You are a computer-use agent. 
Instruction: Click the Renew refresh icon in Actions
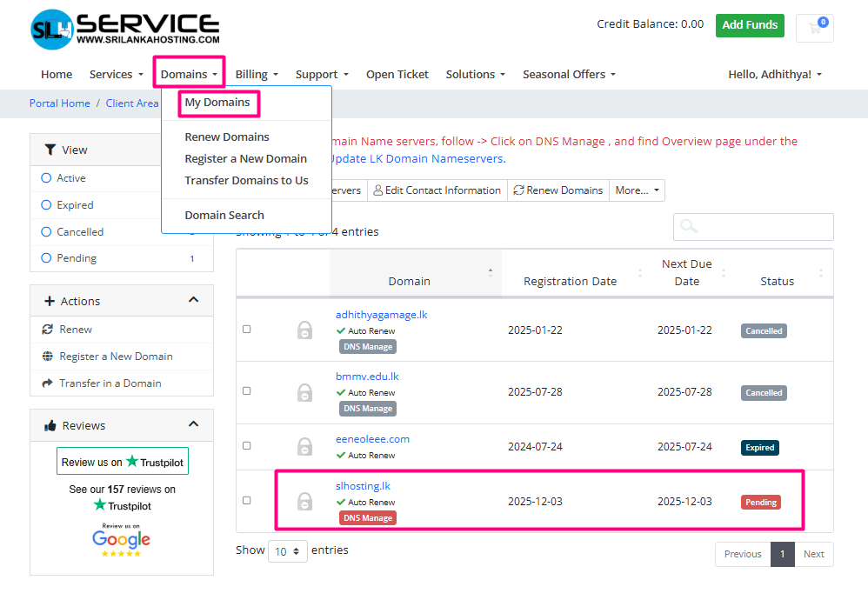tap(48, 330)
